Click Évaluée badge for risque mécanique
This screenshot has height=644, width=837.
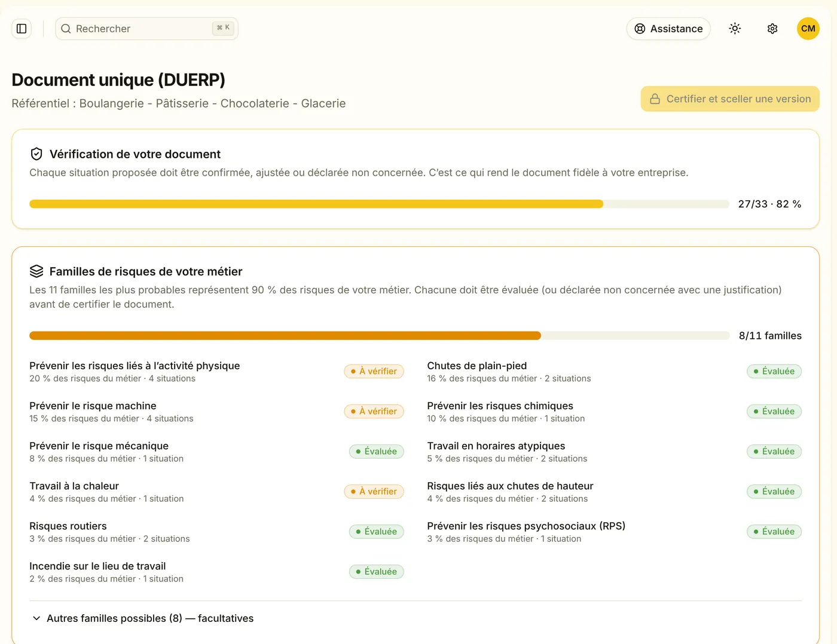click(377, 452)
